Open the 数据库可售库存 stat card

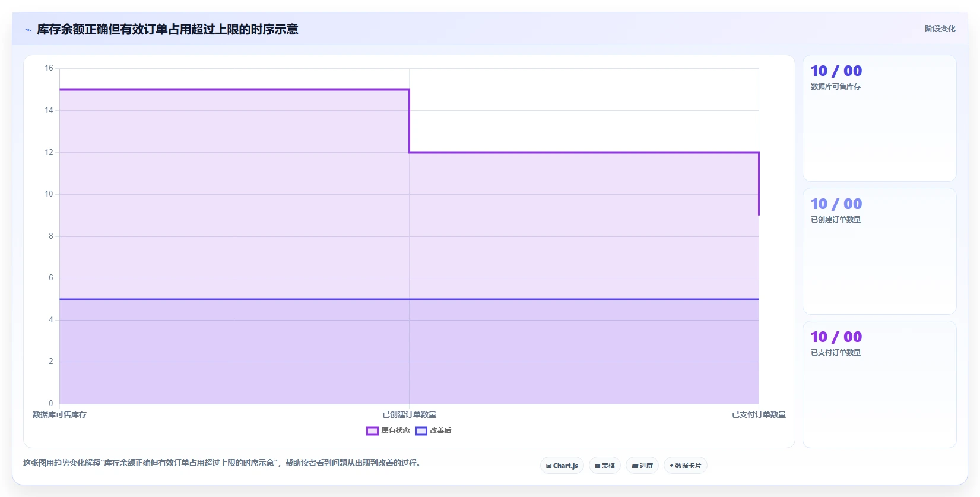click(x=879, y=118)
